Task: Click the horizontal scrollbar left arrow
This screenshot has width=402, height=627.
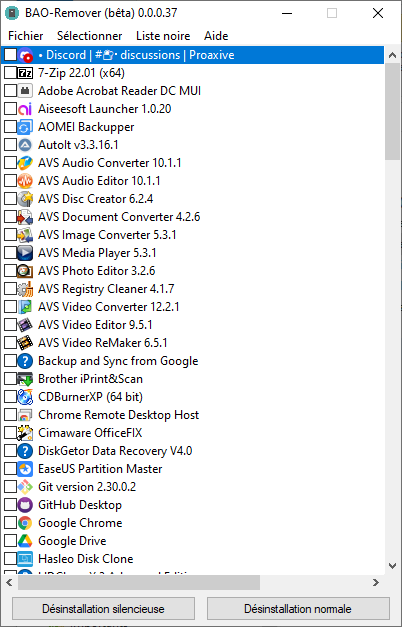Action: point(10,582)
